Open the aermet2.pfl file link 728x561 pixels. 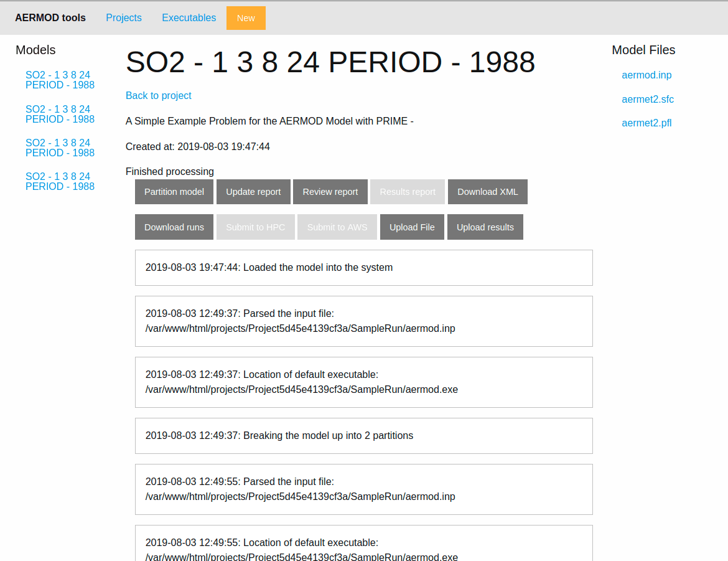(x=646, y=123)
